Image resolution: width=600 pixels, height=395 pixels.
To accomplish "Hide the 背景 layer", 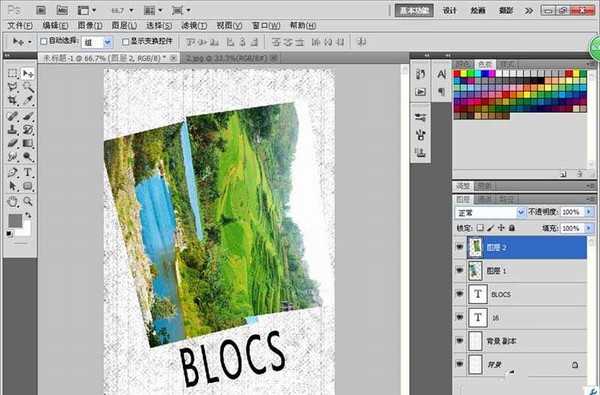I will pyautogui.click(x=460, y=364).
